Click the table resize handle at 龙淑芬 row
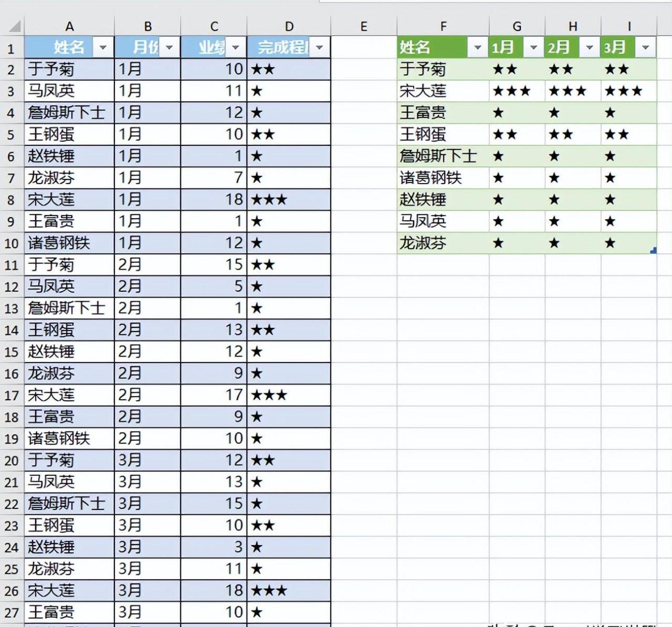The image size is (672, 627). click(x=653, y=251)
